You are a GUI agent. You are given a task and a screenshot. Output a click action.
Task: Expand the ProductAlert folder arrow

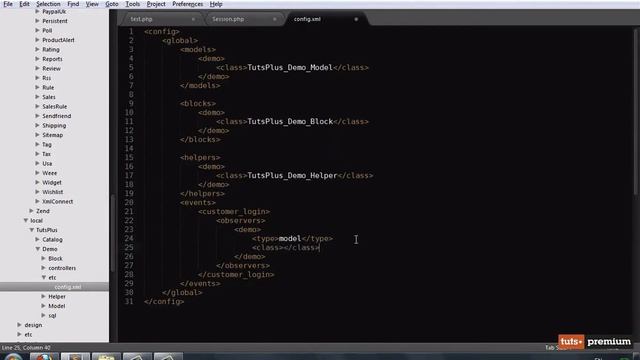(x=37, y=40)
